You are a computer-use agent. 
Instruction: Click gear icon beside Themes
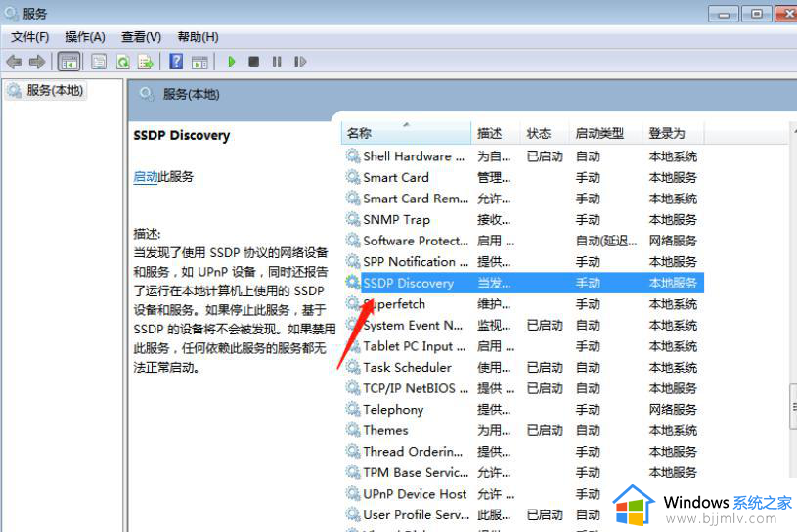point(353,430)
